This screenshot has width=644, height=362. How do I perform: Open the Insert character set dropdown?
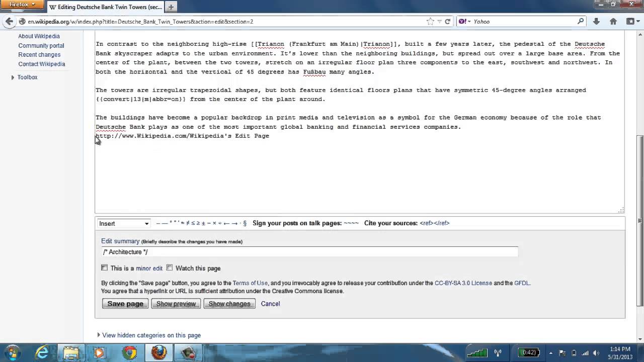(x=123, y=223)
